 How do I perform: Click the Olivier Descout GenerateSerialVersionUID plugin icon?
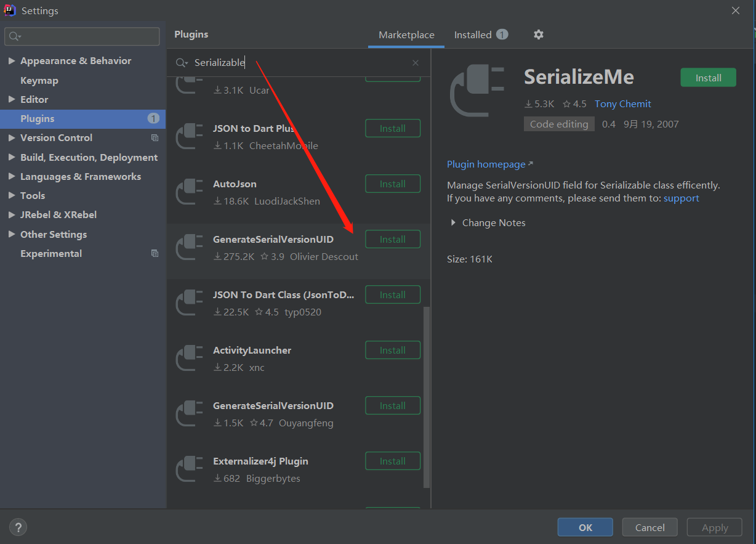coord(190,247)
